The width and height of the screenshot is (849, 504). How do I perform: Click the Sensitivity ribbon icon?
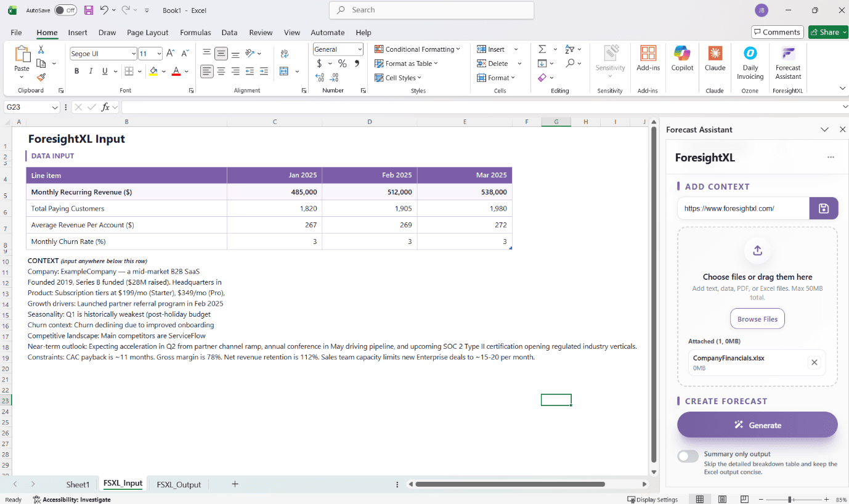(x=610, y=59)
